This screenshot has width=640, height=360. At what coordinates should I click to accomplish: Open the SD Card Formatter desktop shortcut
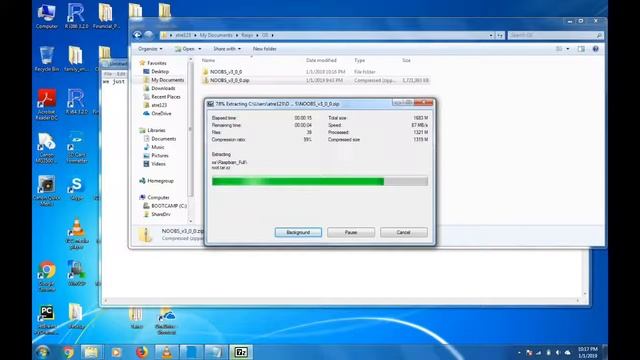coord(76,147)
